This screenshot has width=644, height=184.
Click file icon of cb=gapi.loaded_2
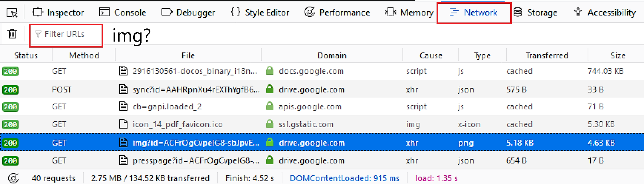pyautogui.click(x=123, y=107)
